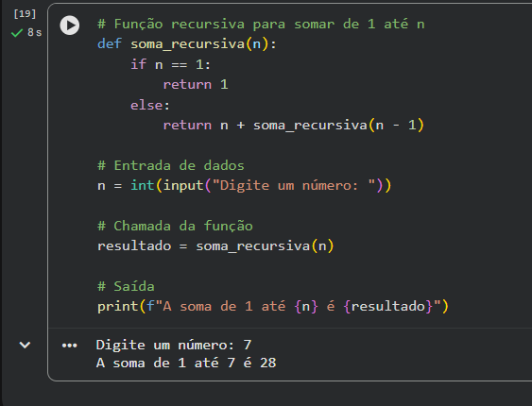
Task: Place cursor on the def soma_recursiva line
Action: tap(187, 44)
